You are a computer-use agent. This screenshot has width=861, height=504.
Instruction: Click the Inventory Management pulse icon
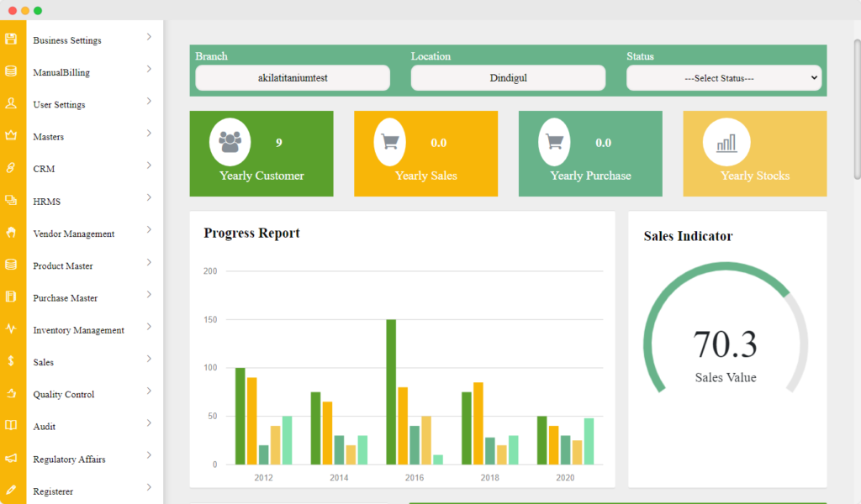pyautogui.click(x=11, y=329)
